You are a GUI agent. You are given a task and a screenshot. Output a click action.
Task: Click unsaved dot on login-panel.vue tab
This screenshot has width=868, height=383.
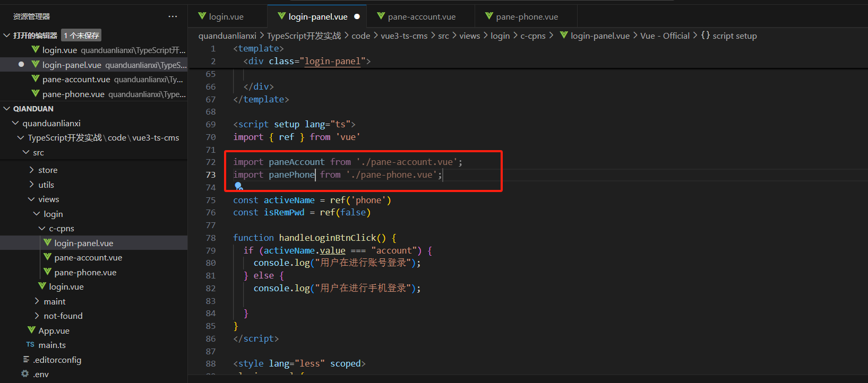pos(357,16)
